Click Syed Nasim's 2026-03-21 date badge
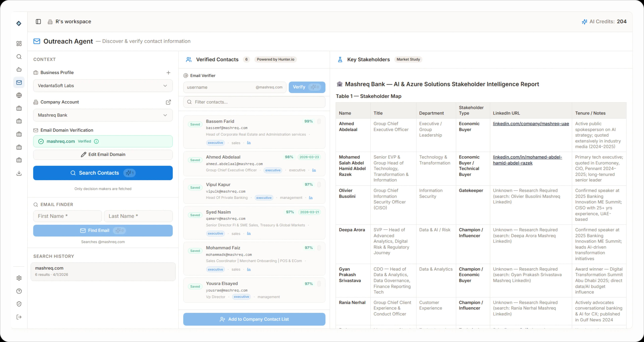Image resolution: width=644 pixels, height=342 pixels. pos(309,212)
